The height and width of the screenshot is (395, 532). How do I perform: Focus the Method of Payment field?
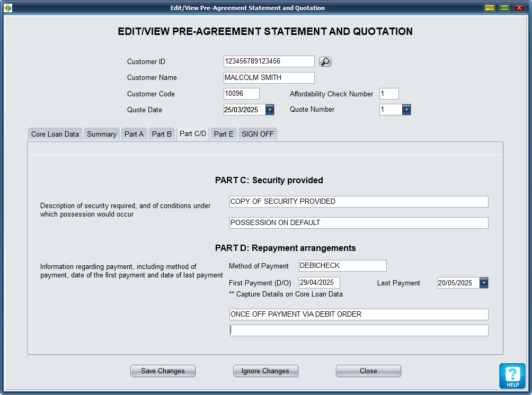coord(342,266)
